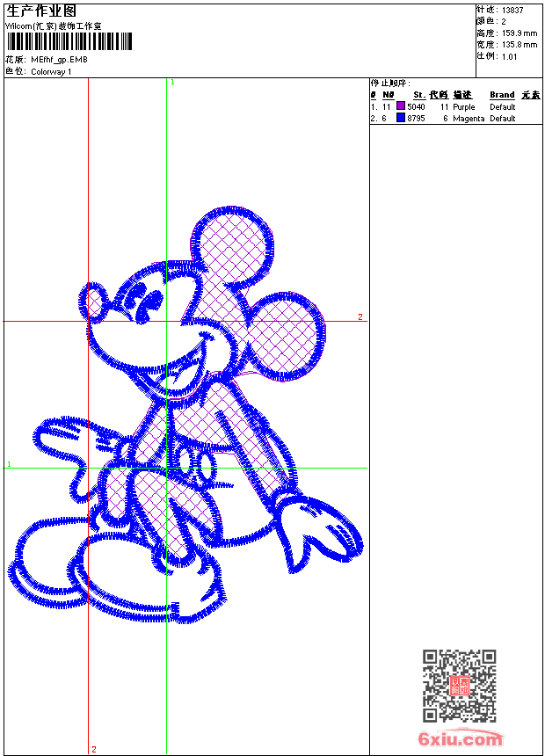
Task: Click the 'Default' brand in the Purple row
Action: point(503,107)
